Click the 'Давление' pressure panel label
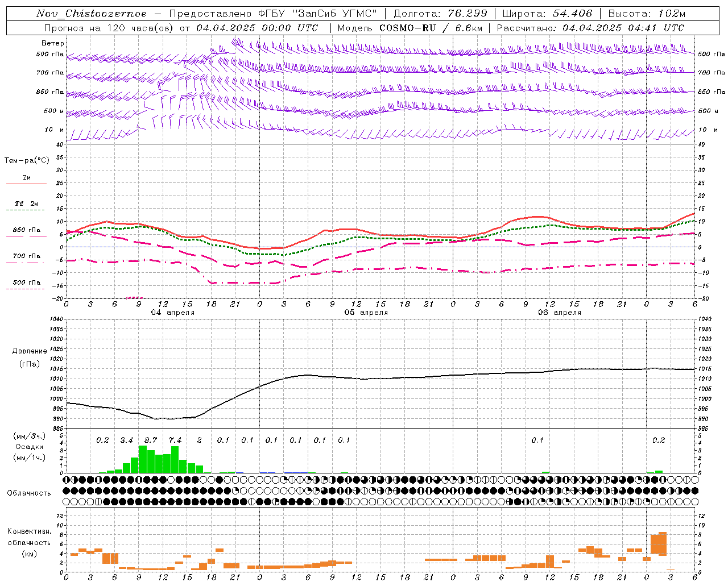 point(30,351)
